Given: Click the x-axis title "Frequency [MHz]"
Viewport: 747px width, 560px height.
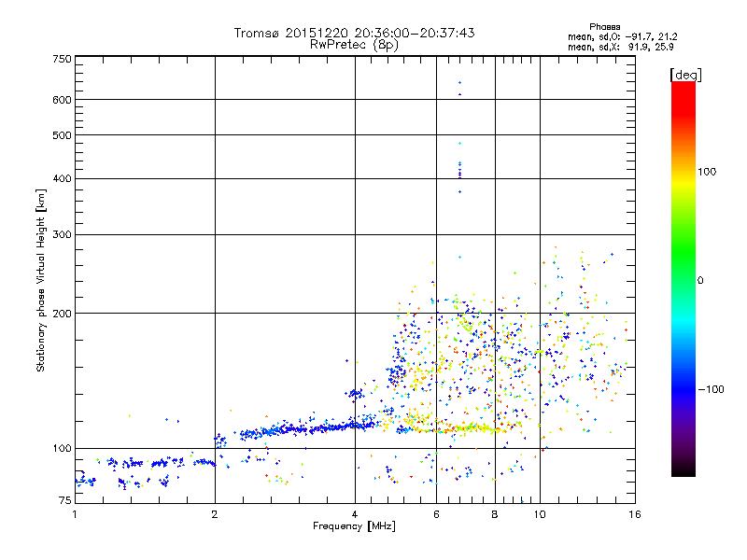Looking at the screenshot, I should [x=354, y=526].
